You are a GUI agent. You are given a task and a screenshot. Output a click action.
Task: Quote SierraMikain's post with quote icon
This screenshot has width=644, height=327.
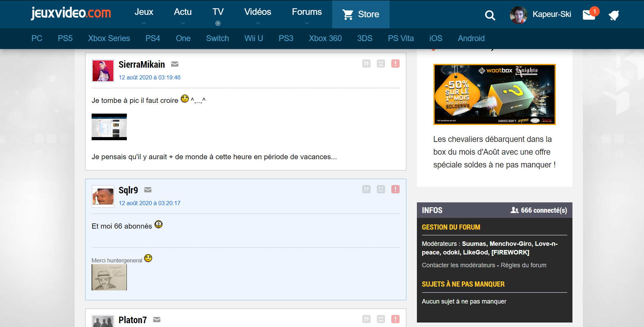tap(366, 64)
